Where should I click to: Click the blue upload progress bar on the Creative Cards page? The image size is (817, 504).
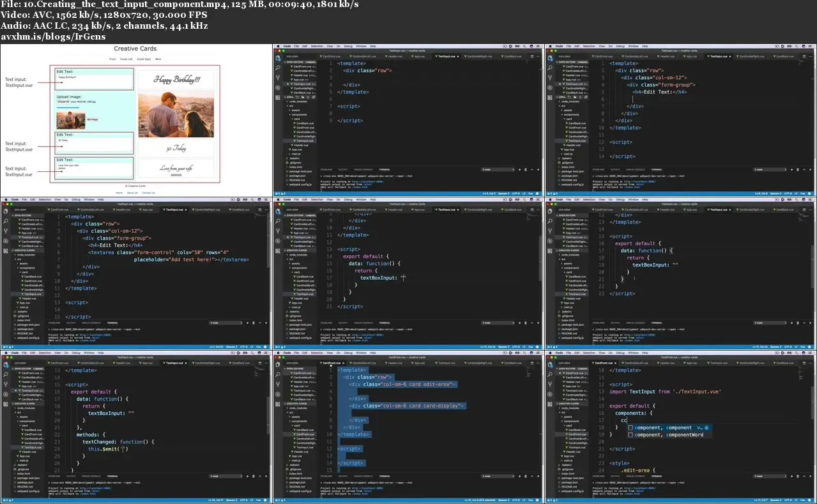(68, 107)
